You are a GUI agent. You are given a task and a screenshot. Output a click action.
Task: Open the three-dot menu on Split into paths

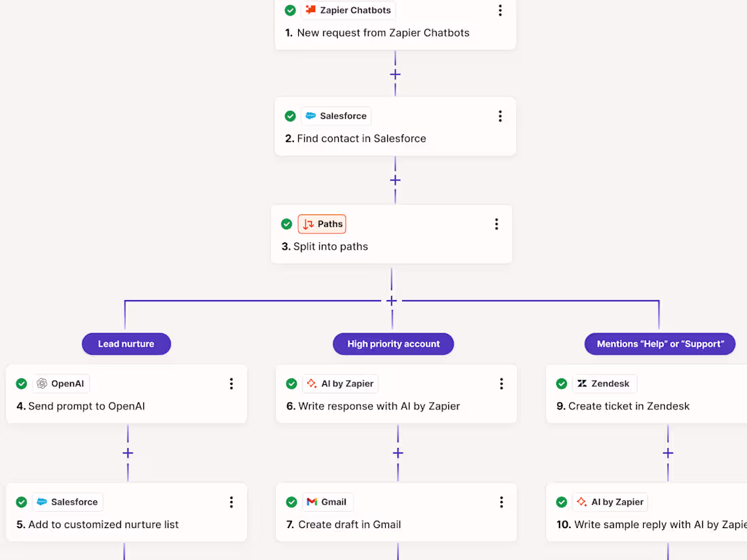[496, 224]
